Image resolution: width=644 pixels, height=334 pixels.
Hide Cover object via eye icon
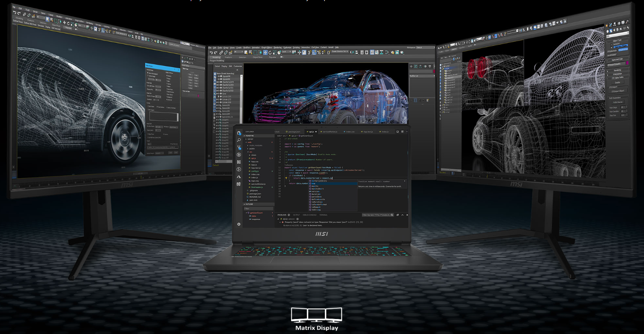coord(218,94)
